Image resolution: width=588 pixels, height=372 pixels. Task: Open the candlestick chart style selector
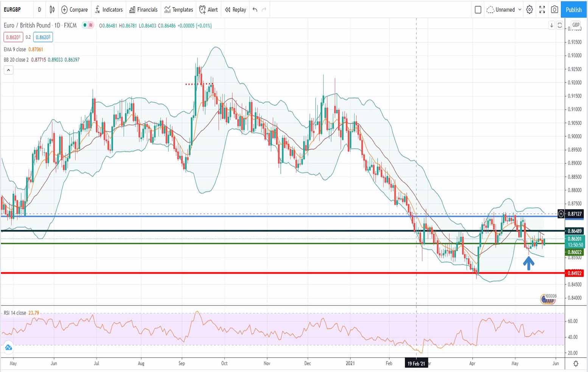52,10
